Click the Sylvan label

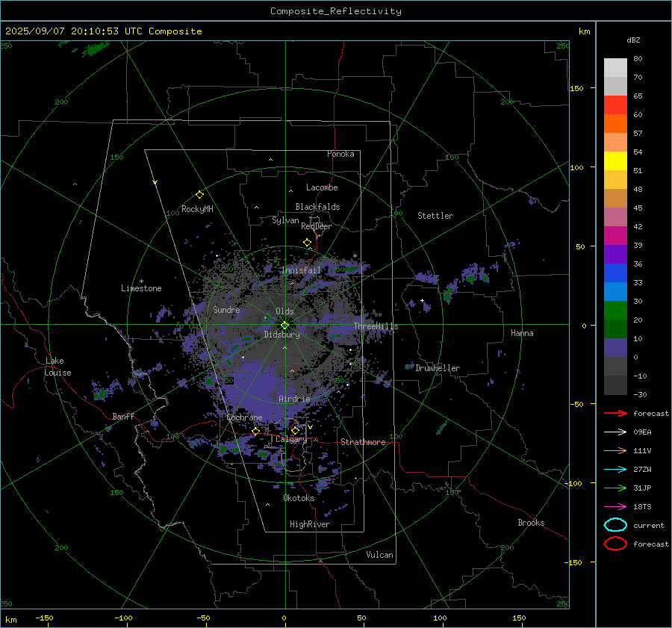pyautogui.click(x=285, y=220)
